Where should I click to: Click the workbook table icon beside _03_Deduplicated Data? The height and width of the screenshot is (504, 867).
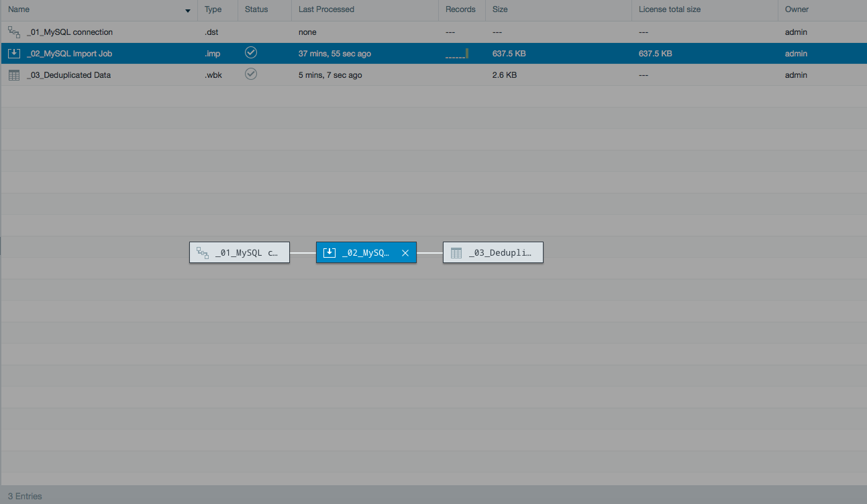point(14,75)
